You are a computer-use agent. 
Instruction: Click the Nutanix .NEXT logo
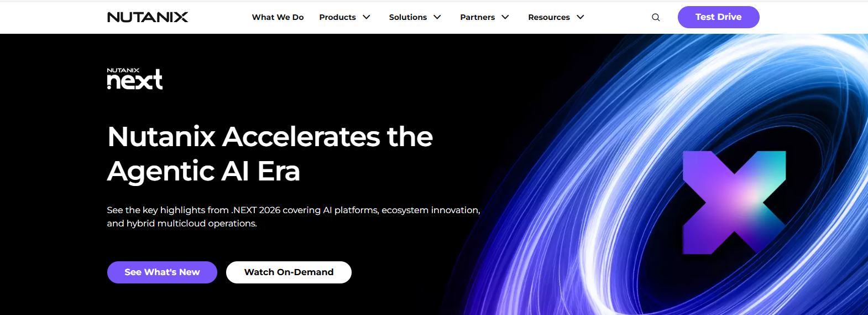click(135, 79)
